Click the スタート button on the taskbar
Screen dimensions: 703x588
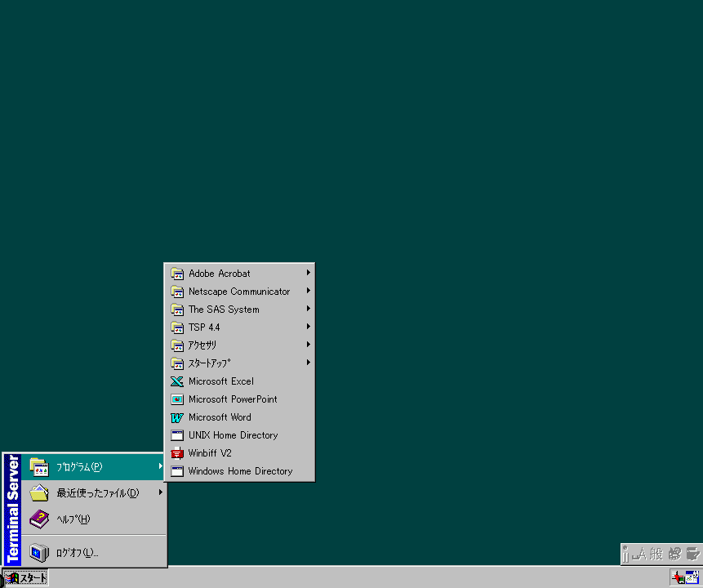(x=25, y=577)
